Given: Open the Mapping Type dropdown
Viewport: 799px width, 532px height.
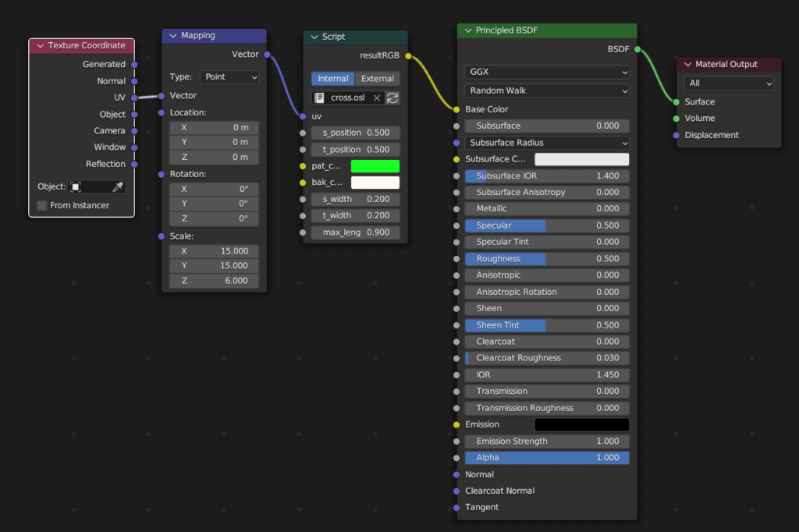Looking at the screenshot, I should point(229,77).
